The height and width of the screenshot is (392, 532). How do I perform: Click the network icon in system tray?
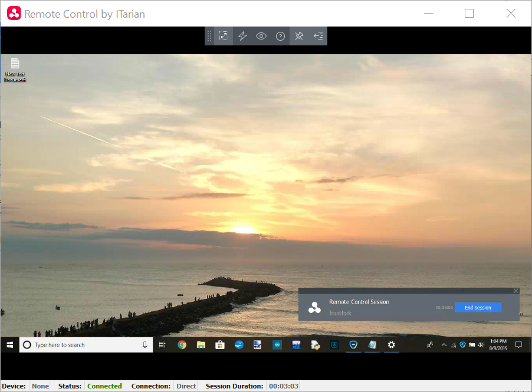454,345
